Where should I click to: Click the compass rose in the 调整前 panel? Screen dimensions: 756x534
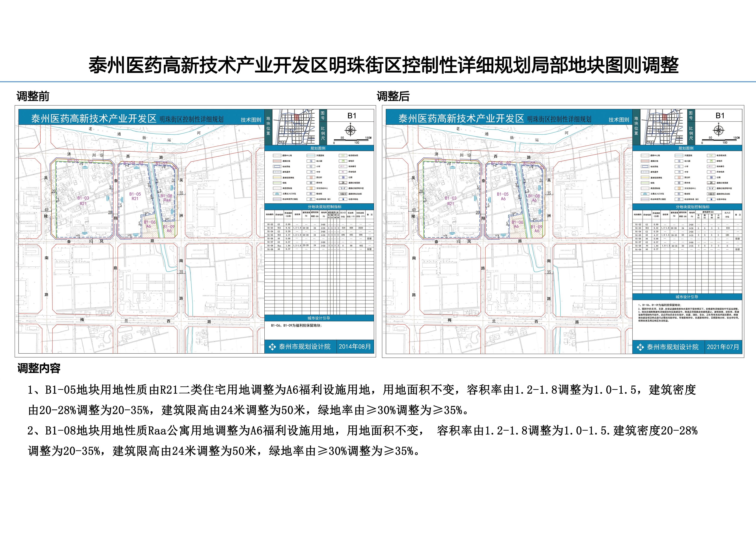[x=351, y=130]
